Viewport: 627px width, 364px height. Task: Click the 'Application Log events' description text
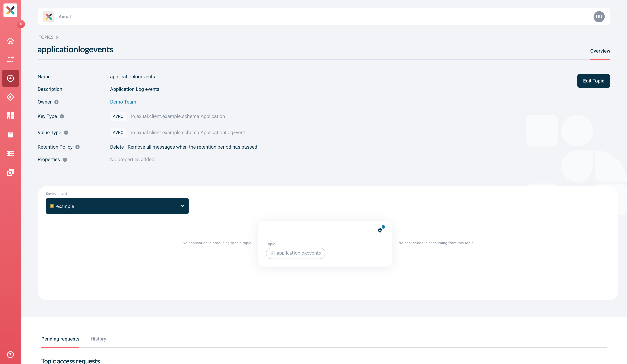[135, 89]
